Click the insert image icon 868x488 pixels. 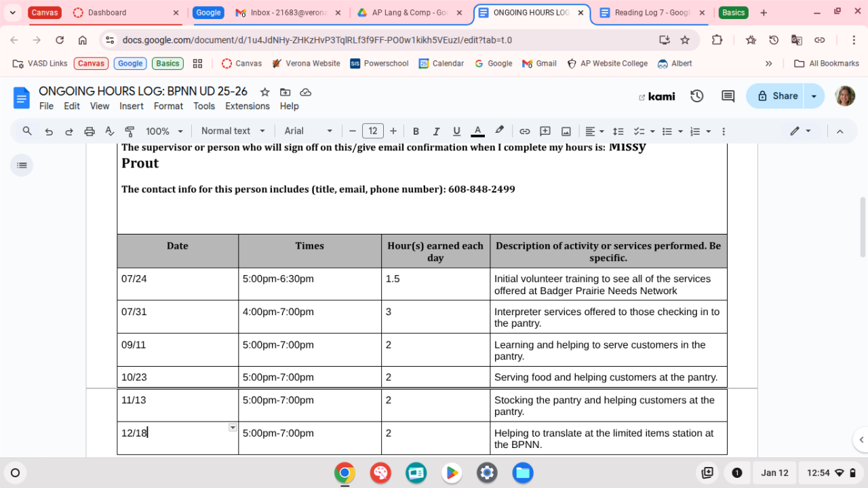pos(566,131)
